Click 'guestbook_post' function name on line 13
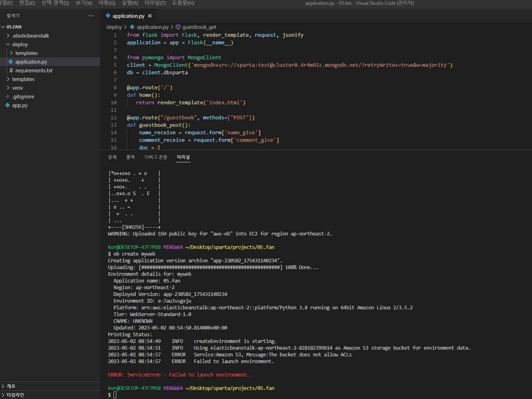This screenshot has width=532, height=399. pyautogui.click(x=160, y=125)
